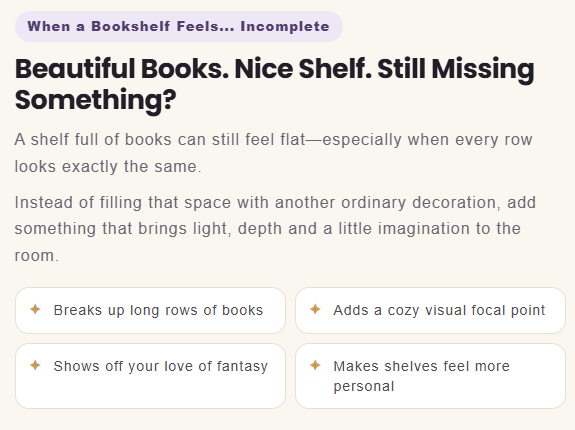This screenshot has height=430, width=575.
Task: Click the sparkle icon beside "Breaks up long rows"
Action: click(x=35, y=309)
